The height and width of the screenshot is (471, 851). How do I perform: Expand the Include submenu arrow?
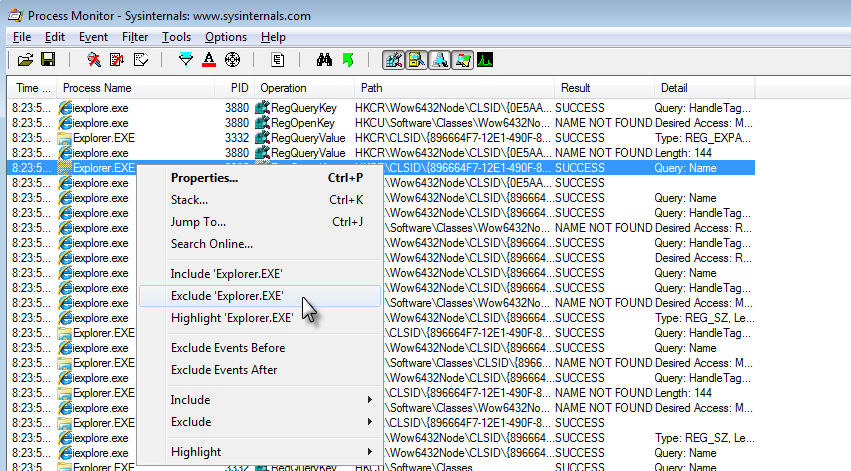370,400
